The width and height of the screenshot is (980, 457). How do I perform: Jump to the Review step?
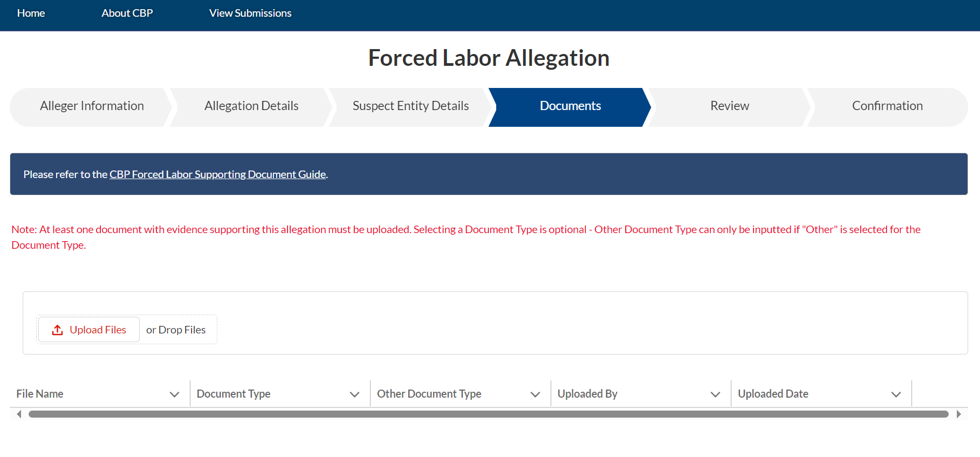coord(729,106)
